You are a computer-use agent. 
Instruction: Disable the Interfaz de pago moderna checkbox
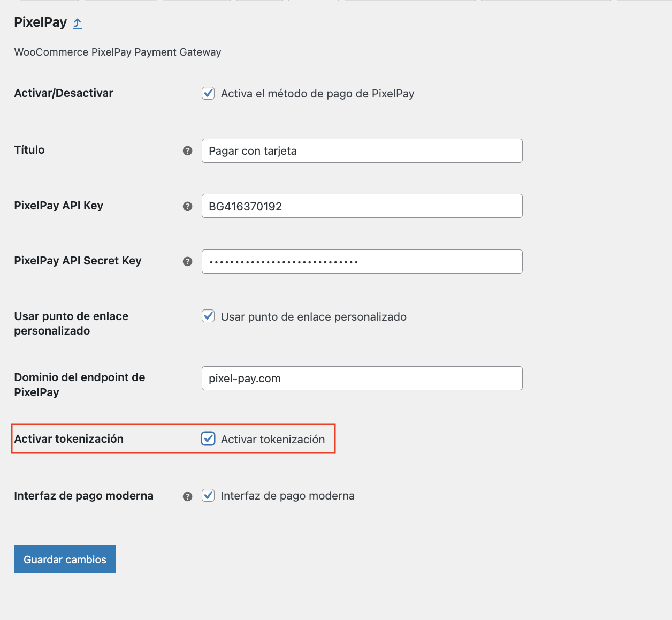[208, 495]
